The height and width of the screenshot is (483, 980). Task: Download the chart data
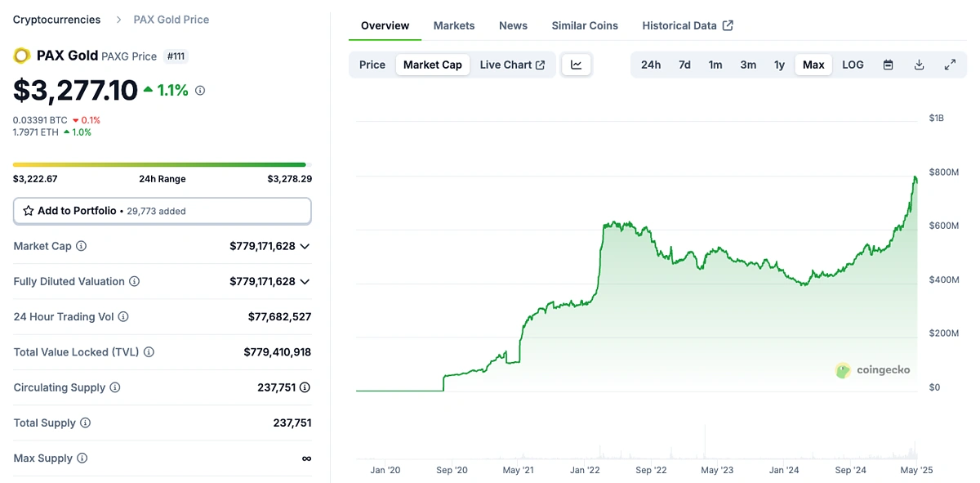pos(919,65)
